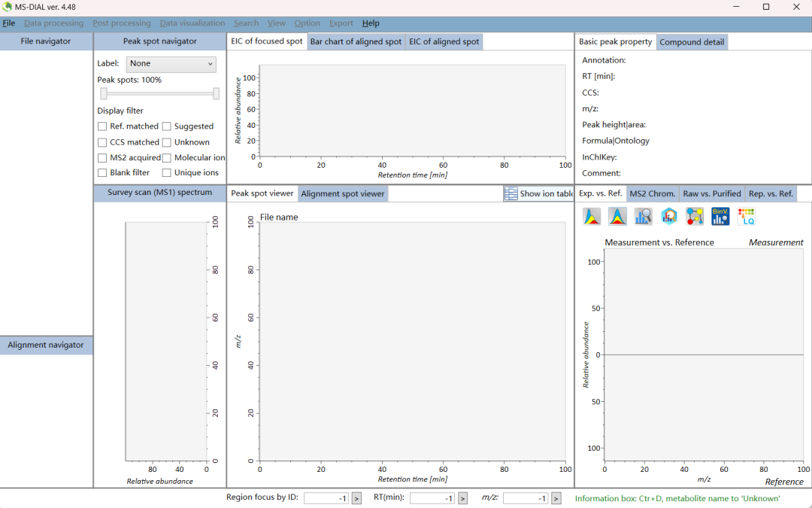
Task: Open the Option menu
Action: pyautogui.click(x=307, y=23)
